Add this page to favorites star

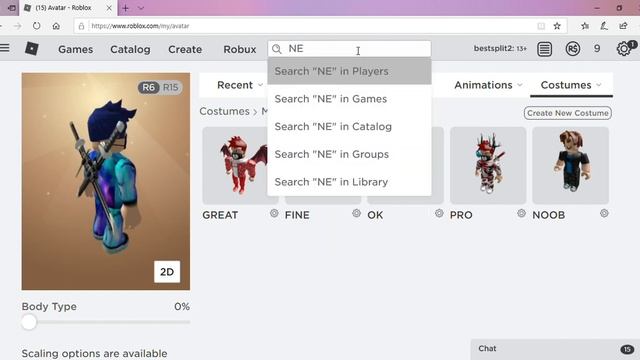(557, 26)
